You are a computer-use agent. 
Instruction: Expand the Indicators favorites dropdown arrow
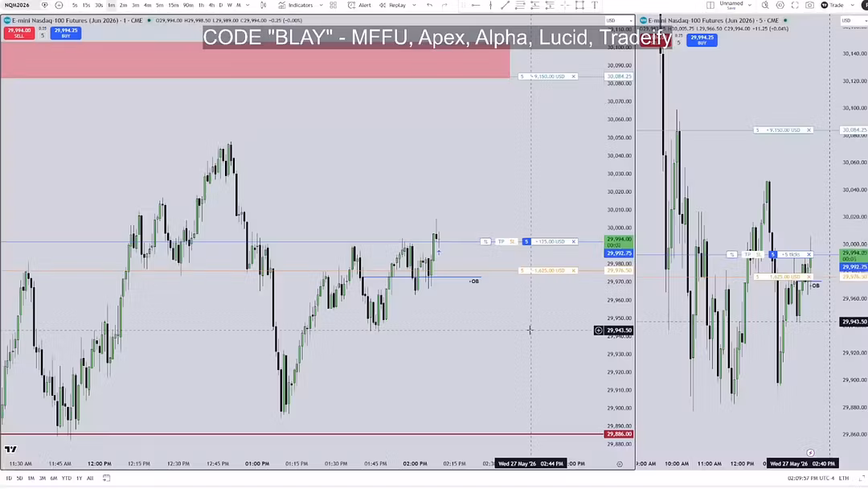tap(321, 5)
